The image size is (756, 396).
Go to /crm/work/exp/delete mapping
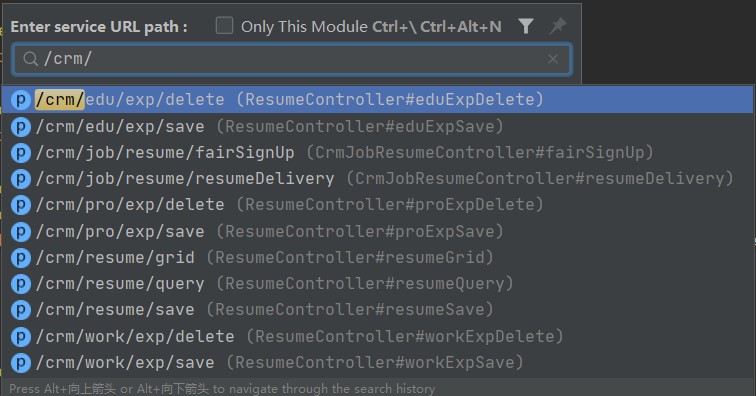378,337
